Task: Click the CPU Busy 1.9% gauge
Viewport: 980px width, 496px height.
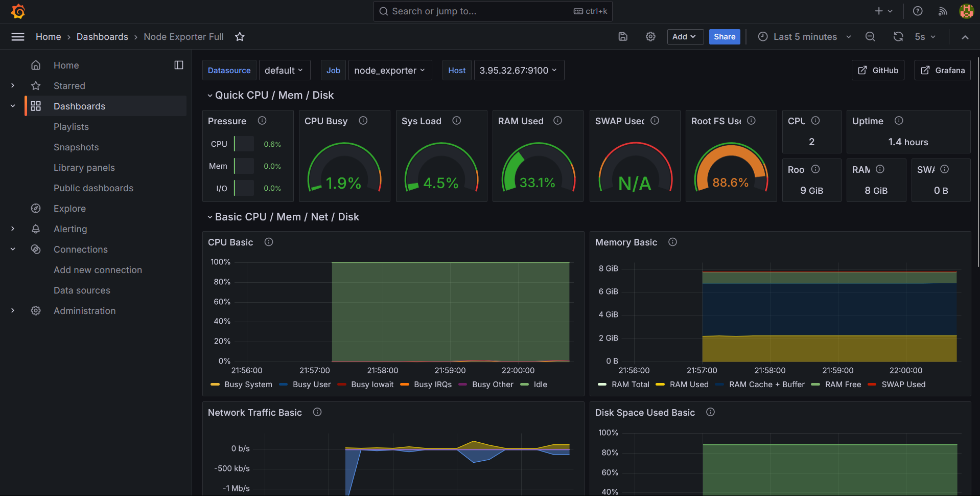Action: point(344,167)
